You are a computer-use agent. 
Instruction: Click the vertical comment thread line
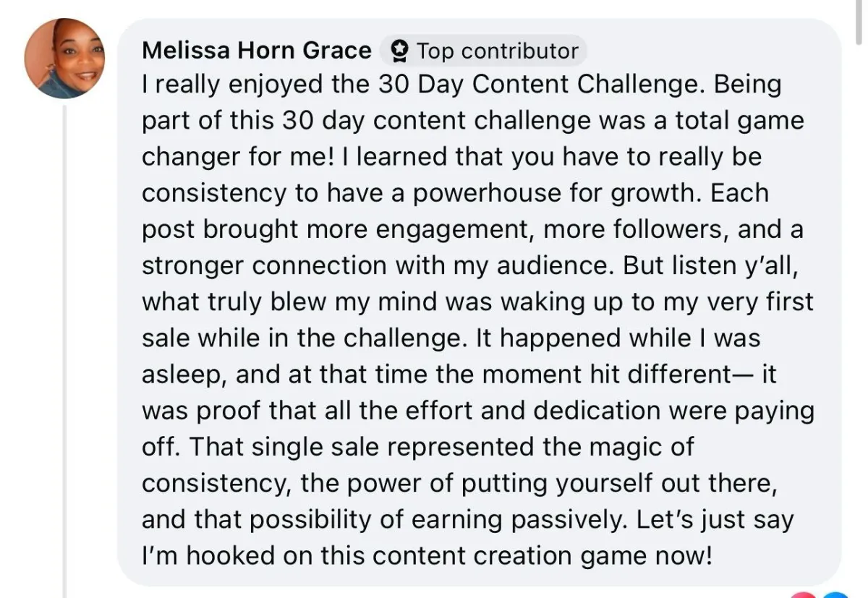point(64,351)
